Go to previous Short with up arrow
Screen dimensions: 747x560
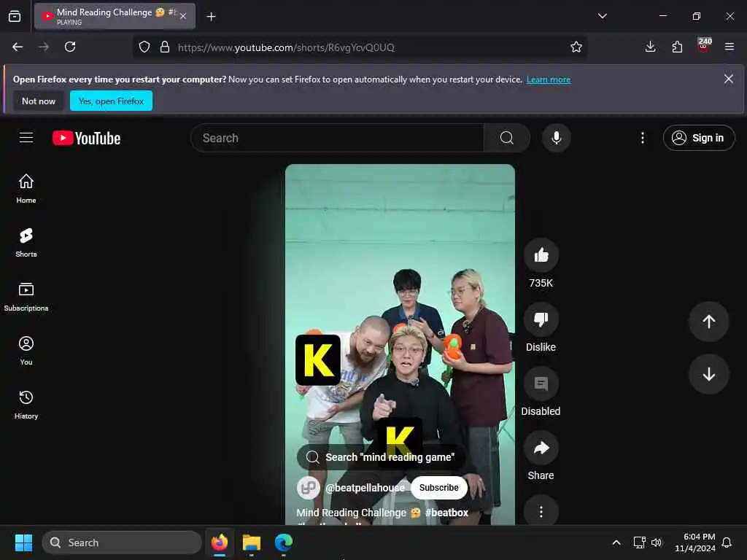pyautogui.click(x=708, y=322)
